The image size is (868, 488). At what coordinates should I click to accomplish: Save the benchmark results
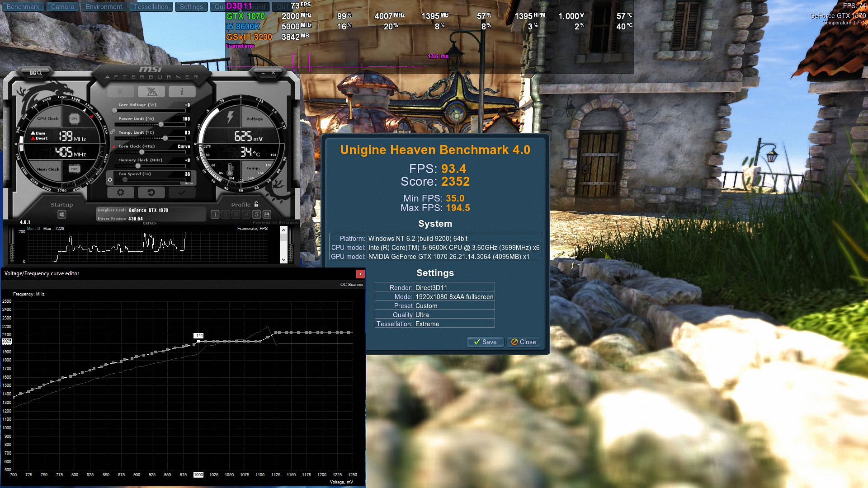485,342
